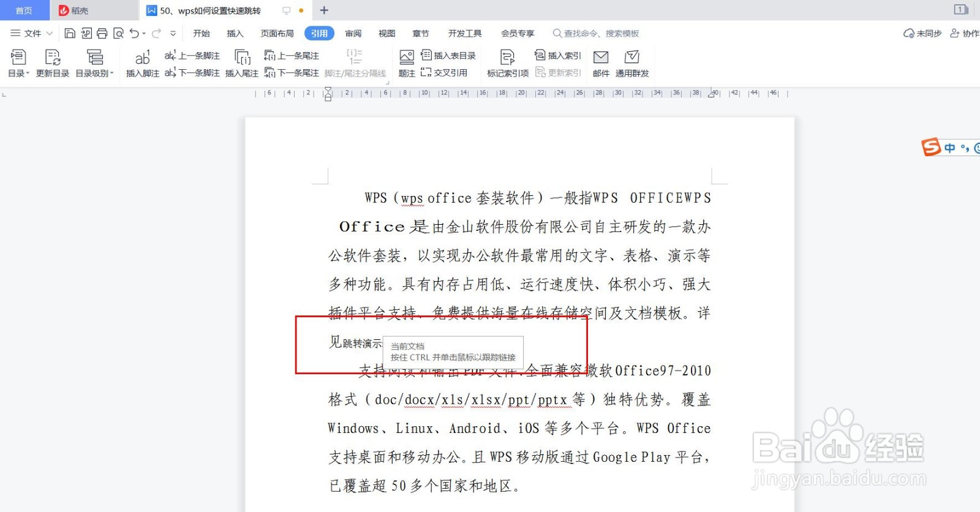This screenshot has height=512, width=980.
Task: Click the 跳转演示 hyperlink in document
Action: coord(362,344)
